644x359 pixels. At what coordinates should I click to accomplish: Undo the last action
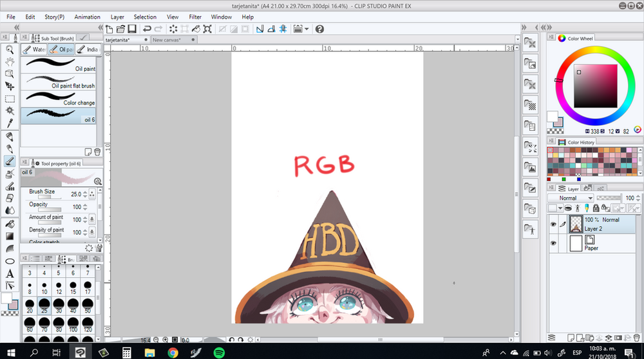click(147, 29)
